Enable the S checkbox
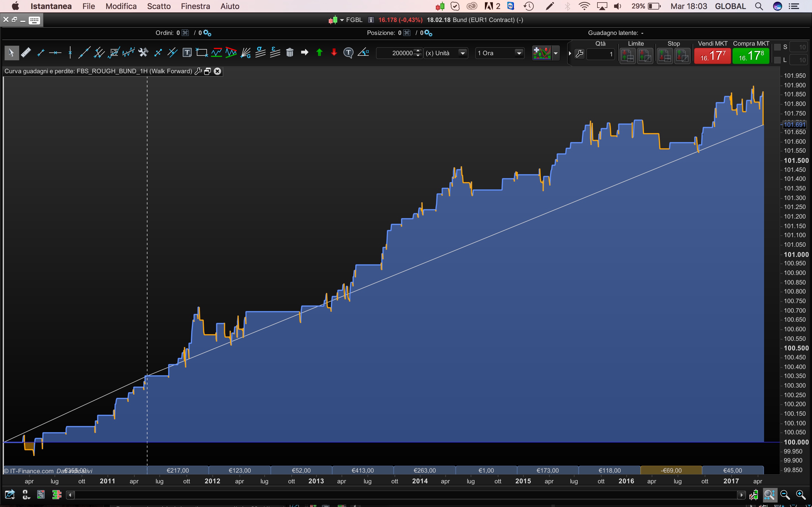The image size is (812, 507). point(777,47)
